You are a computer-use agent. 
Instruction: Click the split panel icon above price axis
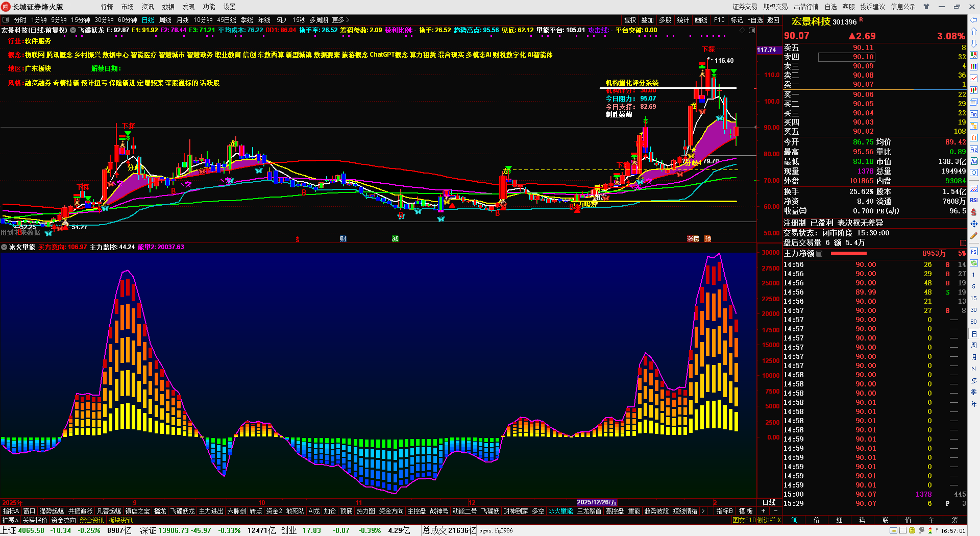point(752,31)
